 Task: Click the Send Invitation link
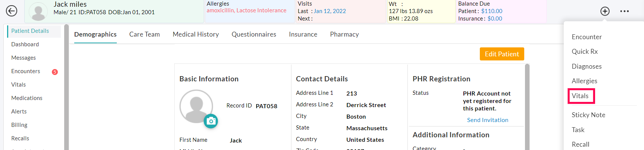coord(487,120)
